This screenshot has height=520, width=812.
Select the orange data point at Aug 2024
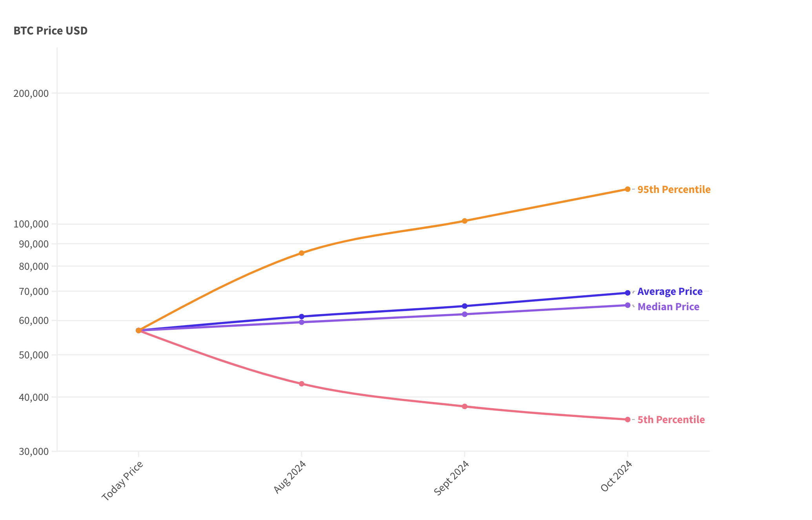coord(301,253)
